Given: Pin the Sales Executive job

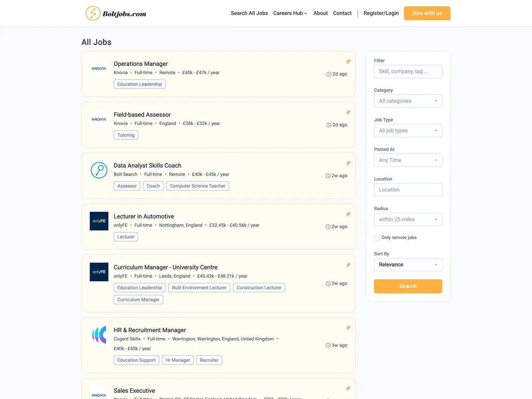Looking at the screenshot, I should (x=348, y=388).
